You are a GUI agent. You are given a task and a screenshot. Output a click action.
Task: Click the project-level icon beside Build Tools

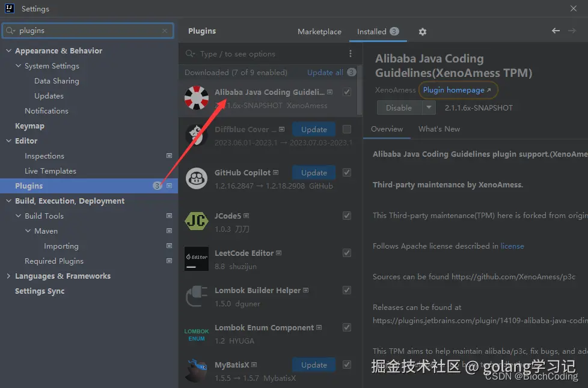[x=169, y=216]
